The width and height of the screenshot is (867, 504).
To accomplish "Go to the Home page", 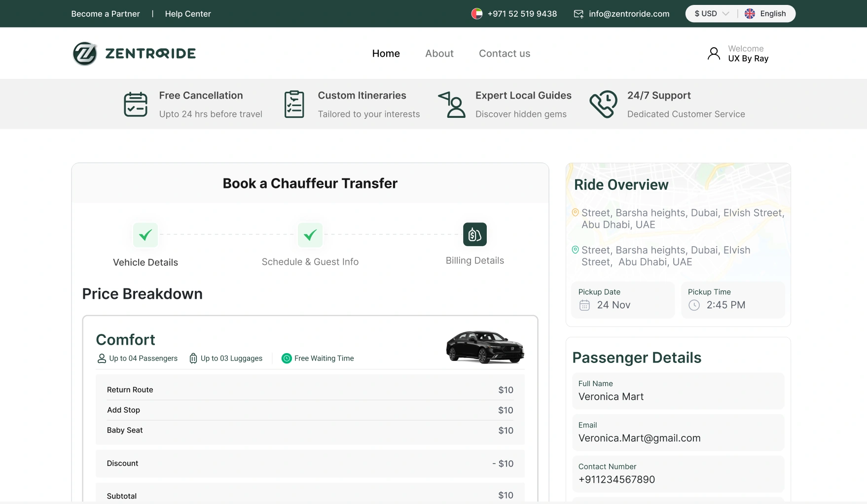I will coord(386,53).
